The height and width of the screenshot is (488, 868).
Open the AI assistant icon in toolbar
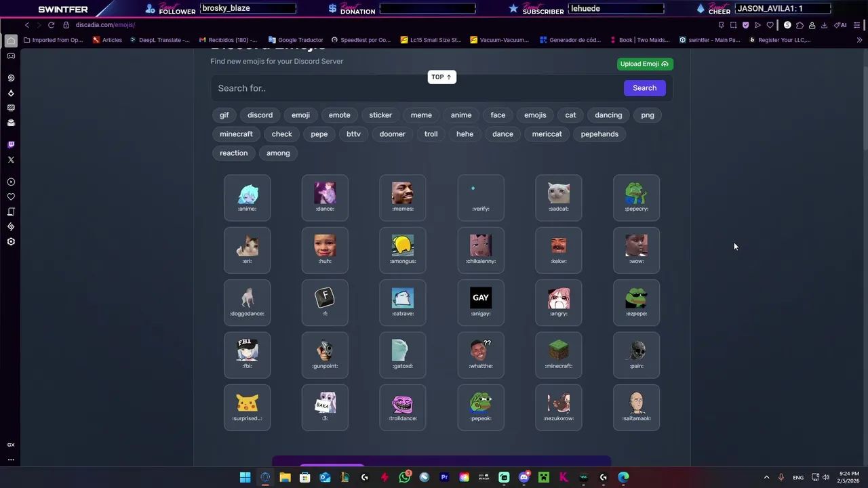pyautogui.click(x=841, y=25)
